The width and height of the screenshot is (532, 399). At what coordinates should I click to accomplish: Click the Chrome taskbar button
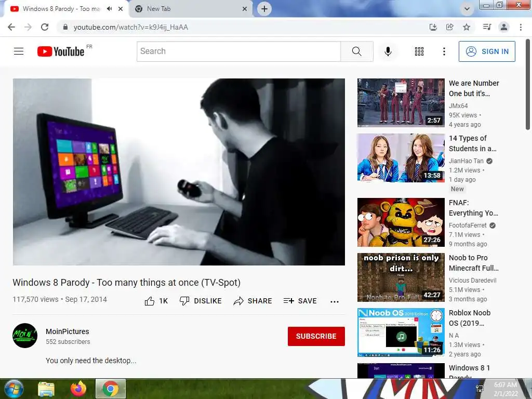[x=111, y=389]
